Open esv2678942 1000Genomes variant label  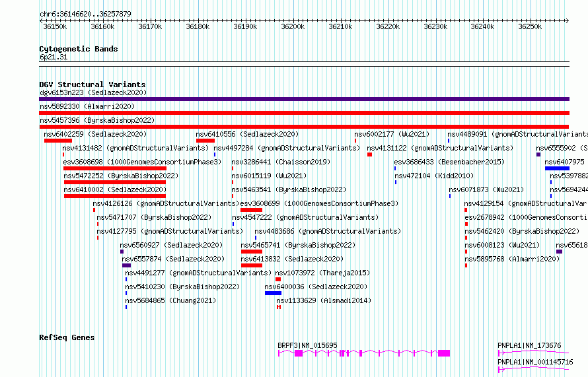526,217
